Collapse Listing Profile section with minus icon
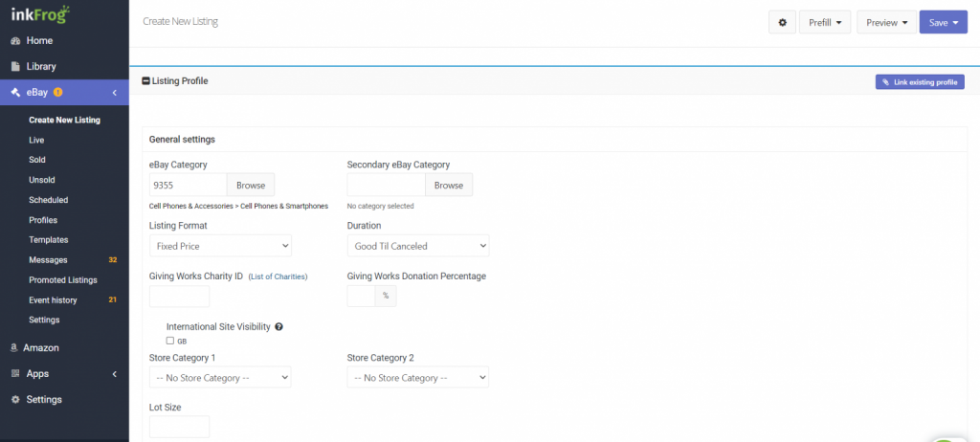 [145, 80]
